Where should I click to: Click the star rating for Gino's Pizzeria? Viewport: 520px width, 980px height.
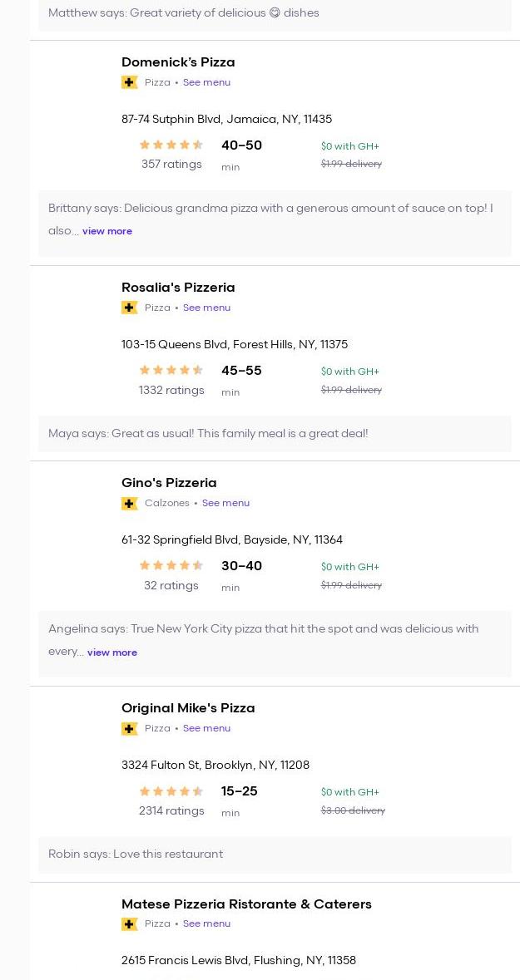point(171,566)
